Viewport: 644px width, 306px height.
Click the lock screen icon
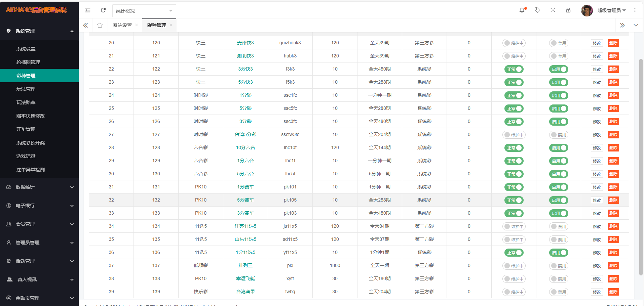[x=568, y=10]
